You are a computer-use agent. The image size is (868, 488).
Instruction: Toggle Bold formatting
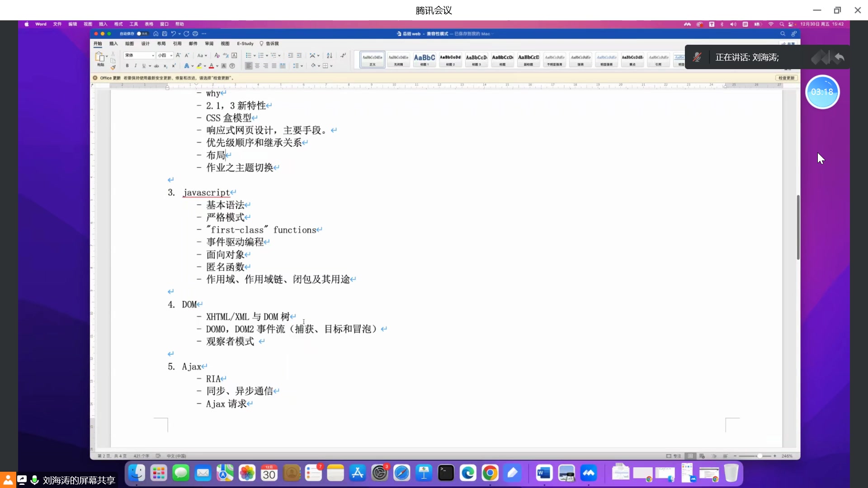(127, 66)
